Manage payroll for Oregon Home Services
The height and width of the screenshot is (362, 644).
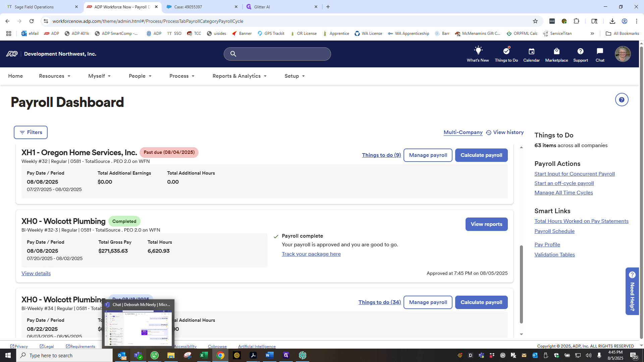pyautogui.click(x=428, y=155)
